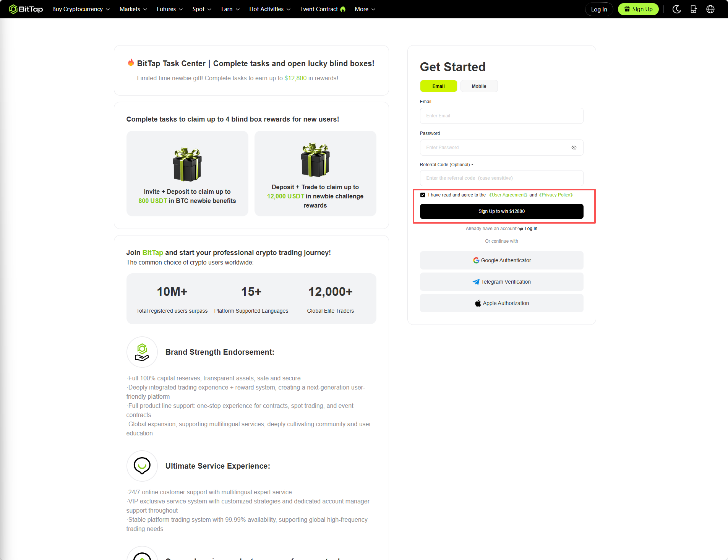The width and height of the screenshot is (728, 560).
Task: Switch to the Mobile registration tab
Action: [479, 86]
